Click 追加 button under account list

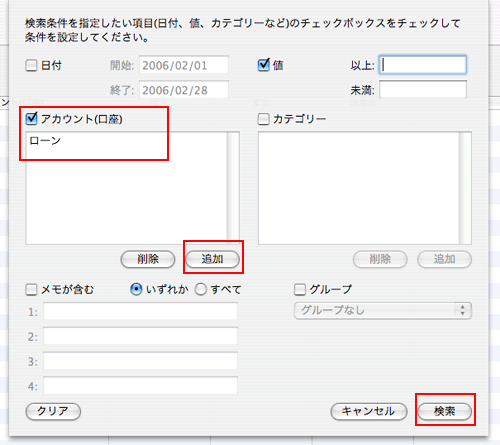pos(212,259)
